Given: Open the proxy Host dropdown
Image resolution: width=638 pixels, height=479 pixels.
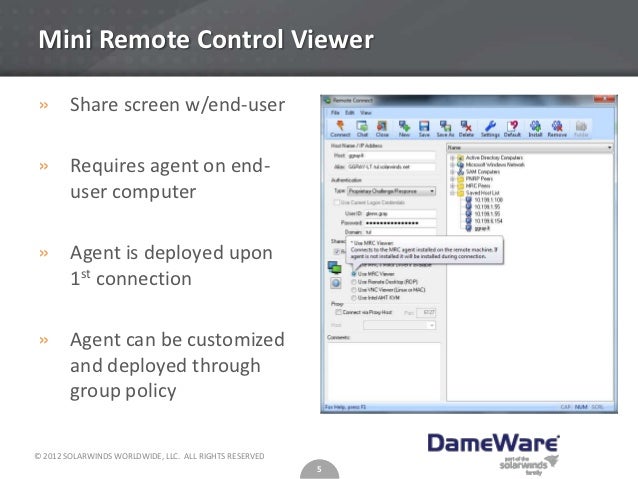Looking at the screenshot, I should click(399, 325).
